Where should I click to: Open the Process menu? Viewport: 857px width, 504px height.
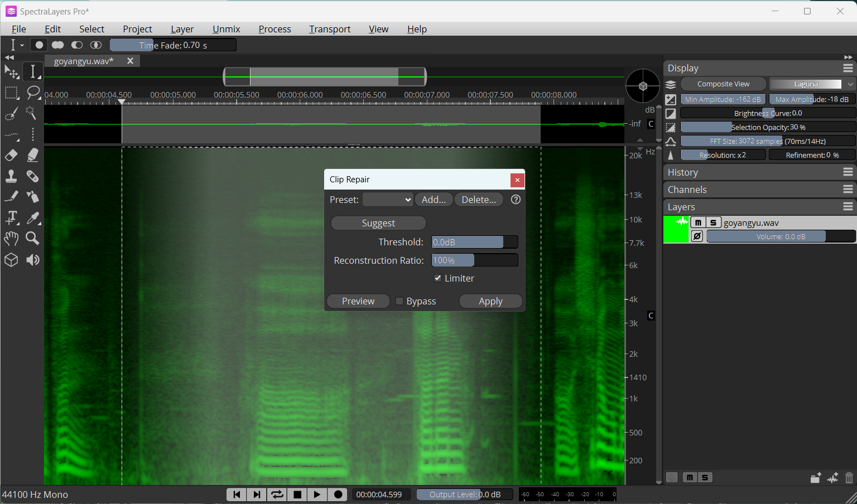[275, 29]
